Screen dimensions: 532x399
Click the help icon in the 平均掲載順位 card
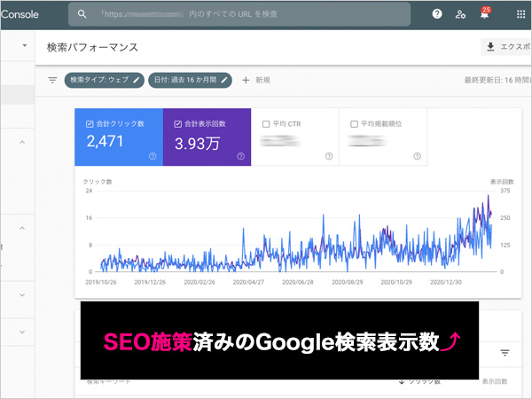[x=417, y=156]
